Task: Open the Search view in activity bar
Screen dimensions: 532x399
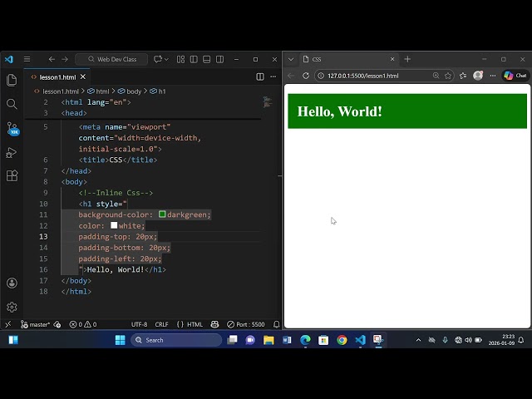Action: click(12, 104)
